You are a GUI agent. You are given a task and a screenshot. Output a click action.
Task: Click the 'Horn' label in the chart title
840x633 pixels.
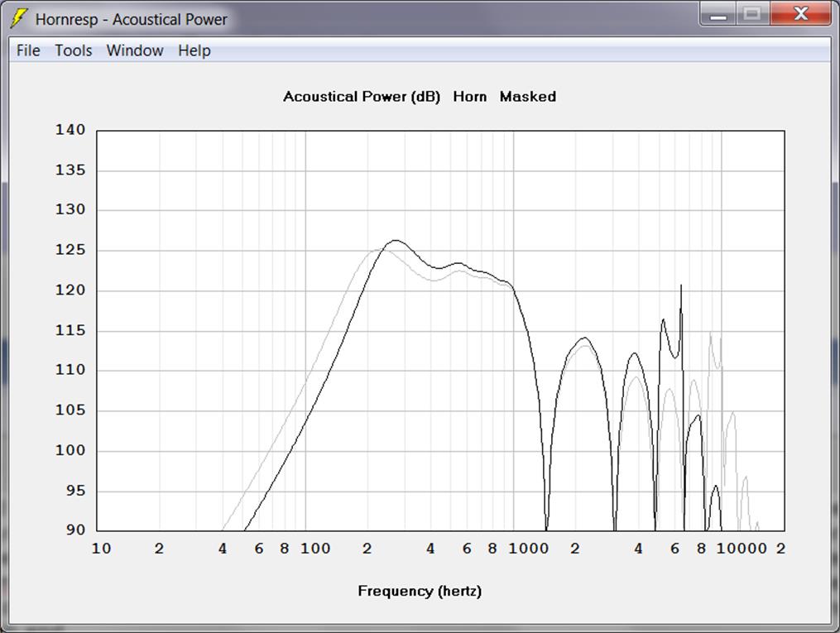(x=470, y=97)
